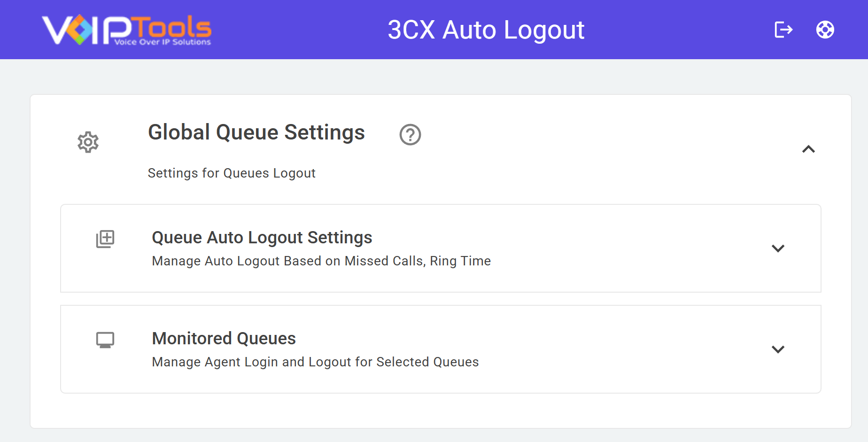Screen dimensions: 868x442
Task: Click the logout icon in the header
Action: (x=783, y=30)
